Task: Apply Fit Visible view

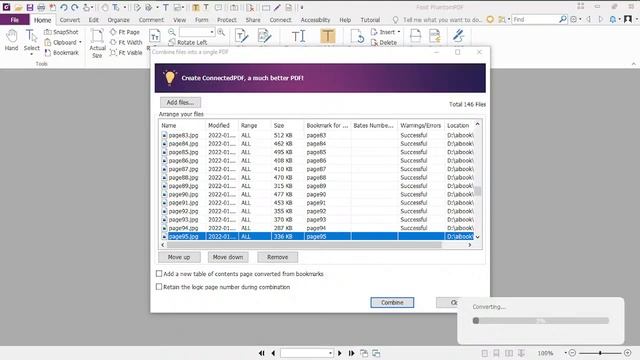Action: click(x=126, y=53)
